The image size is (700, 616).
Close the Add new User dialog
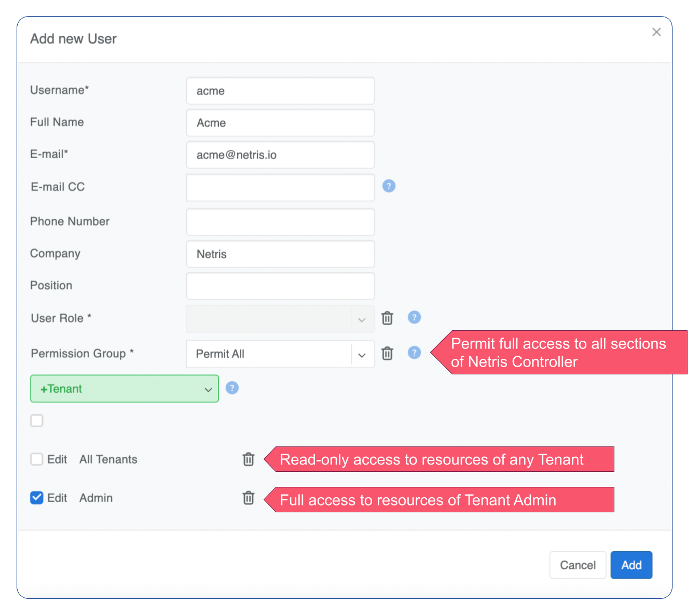(x=656, y=32)
